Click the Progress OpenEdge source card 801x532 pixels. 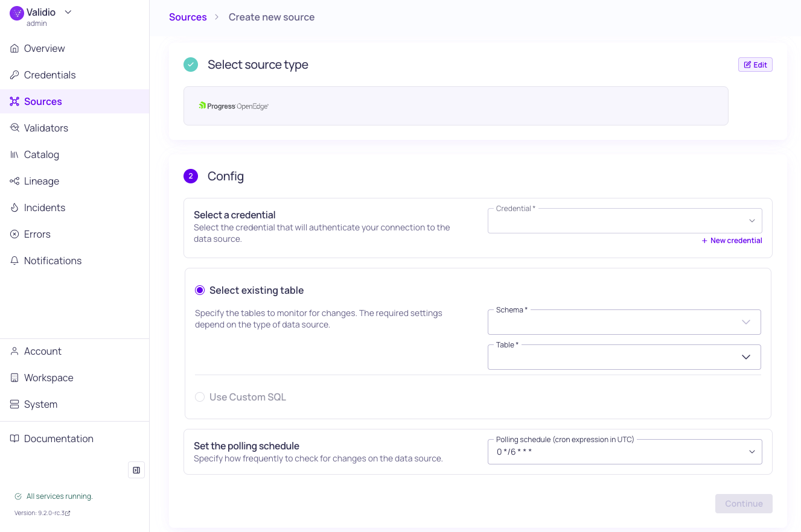(x=456, y=106)
